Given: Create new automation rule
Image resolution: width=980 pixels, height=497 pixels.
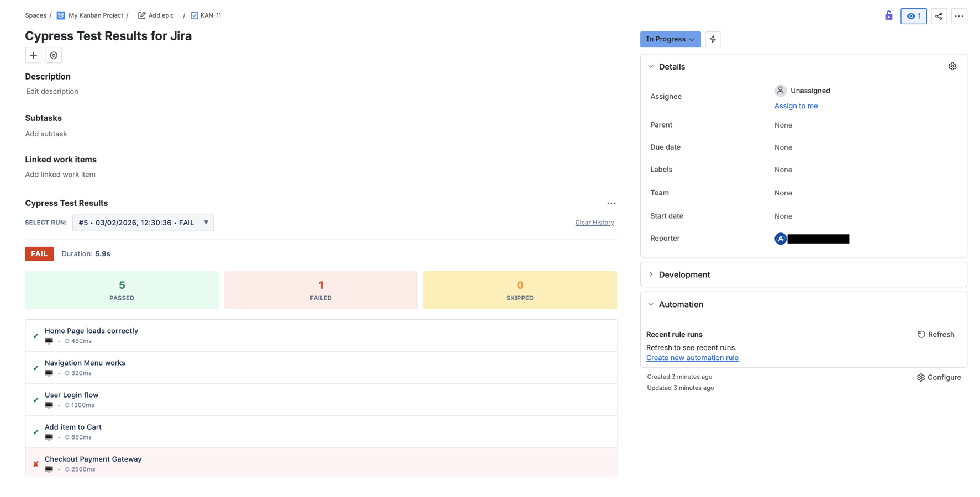Looking at the screenshot, I should point(692,357).
